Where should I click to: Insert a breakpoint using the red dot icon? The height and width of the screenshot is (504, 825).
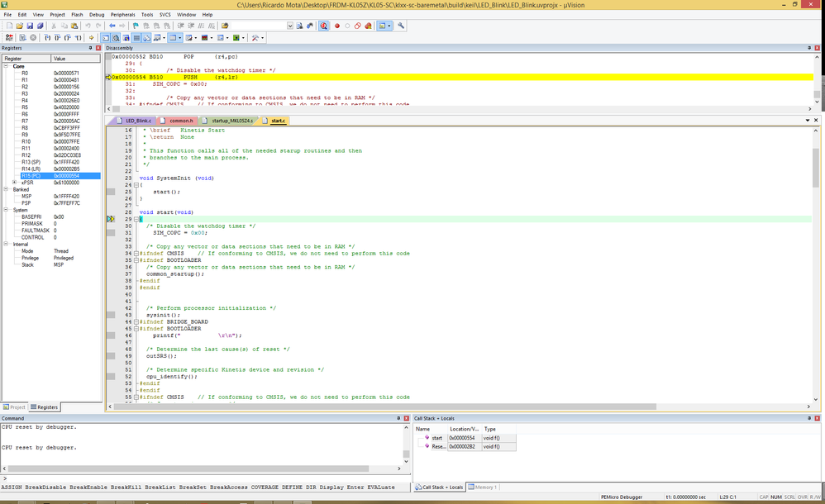tap(337, 26)
